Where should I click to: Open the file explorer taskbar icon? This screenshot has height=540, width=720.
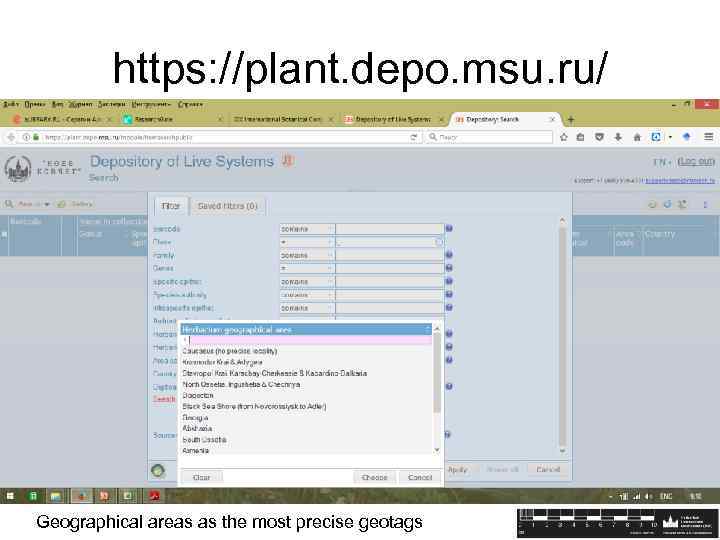pos(56,496)
